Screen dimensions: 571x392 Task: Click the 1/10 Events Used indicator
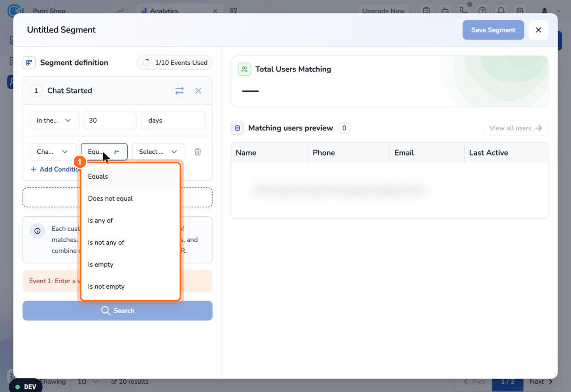175,63
